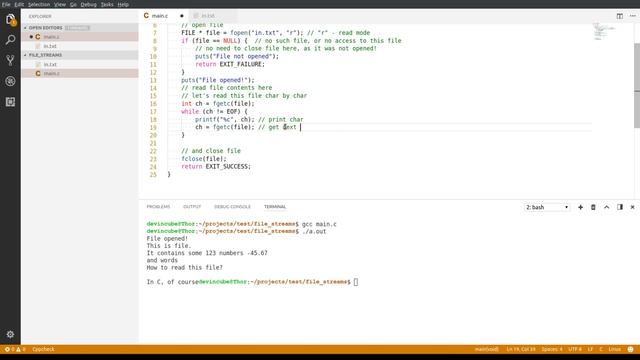Click the 'return EXIT_FAILURE;' code line

[x=230, y=64]
